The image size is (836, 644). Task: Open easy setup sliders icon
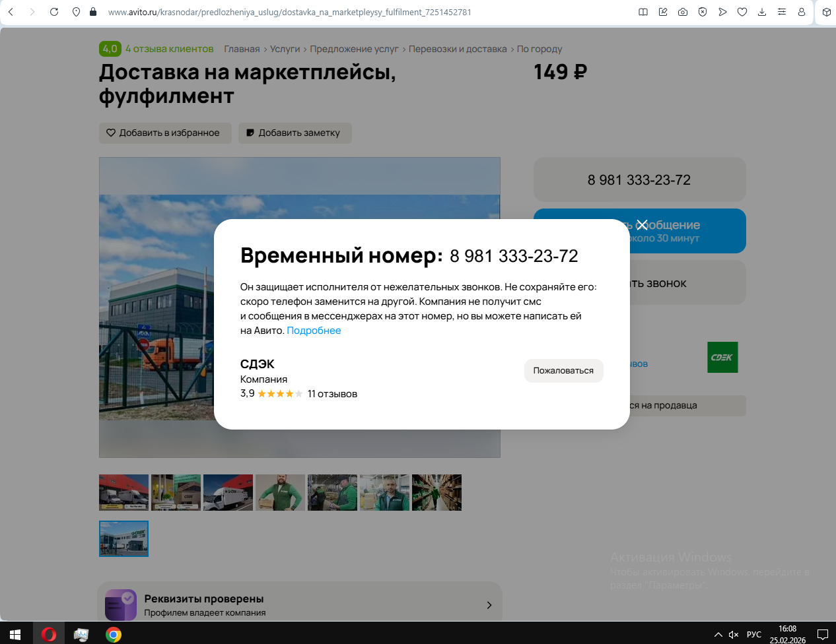click(782, 12)
